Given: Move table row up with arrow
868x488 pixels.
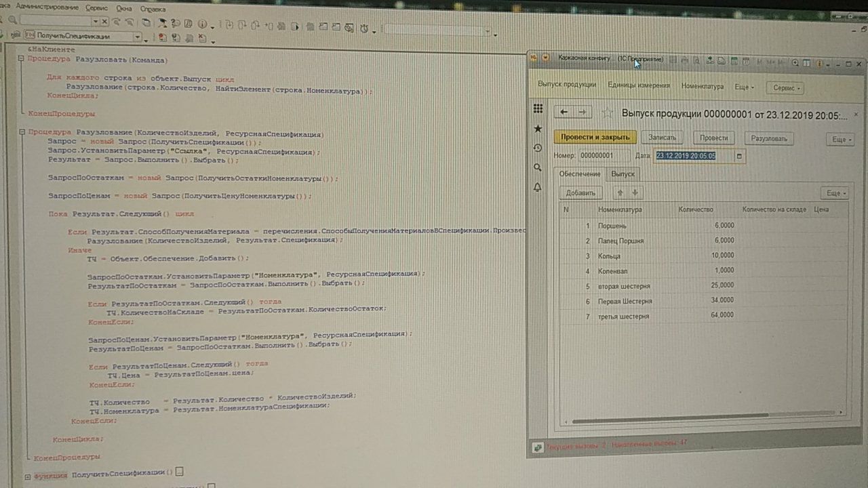Looking at the screenshot, I should click(619, 193).
